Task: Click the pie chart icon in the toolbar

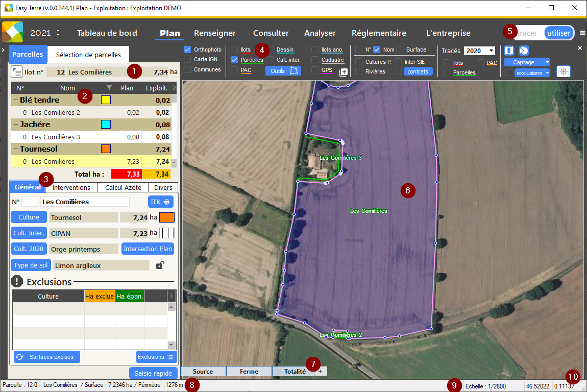Action: 524,51
